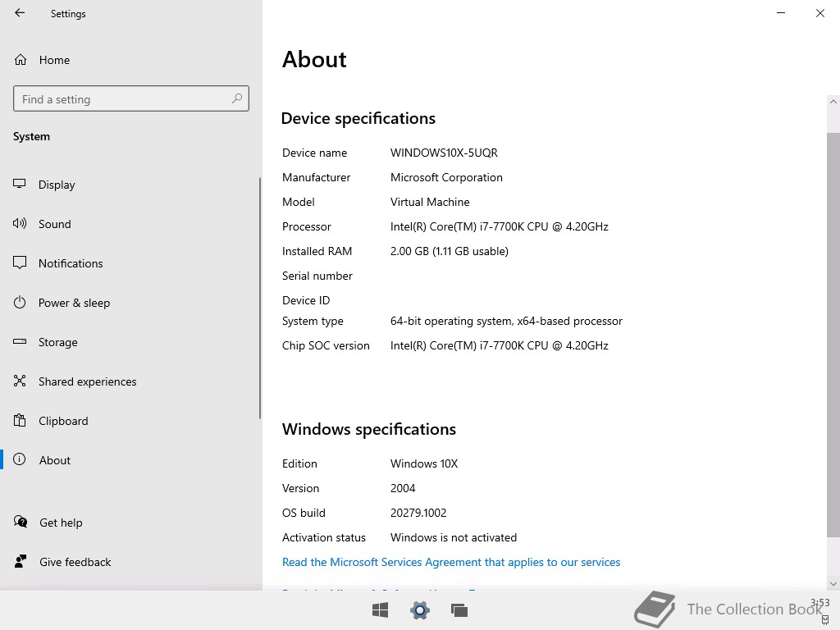Open the Start menu from the taskbar
The image size is (840, 630).
point(381,610)
